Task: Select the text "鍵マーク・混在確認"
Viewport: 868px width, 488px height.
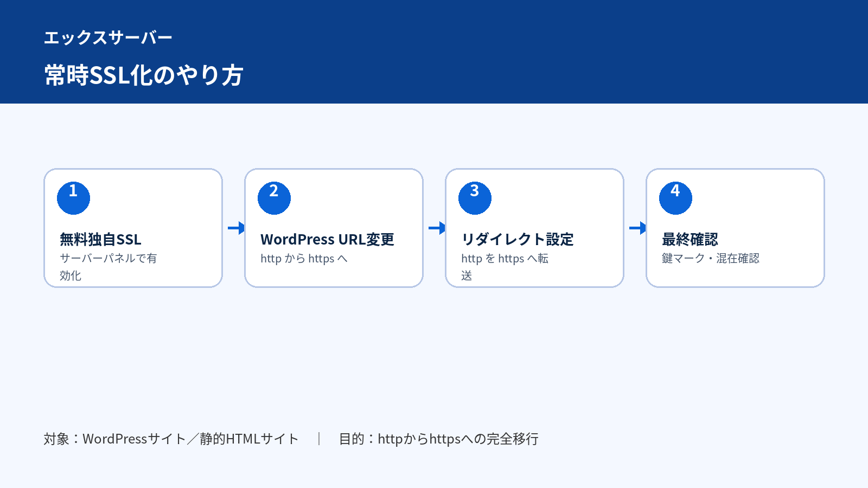Action: [x=711, y=259]
